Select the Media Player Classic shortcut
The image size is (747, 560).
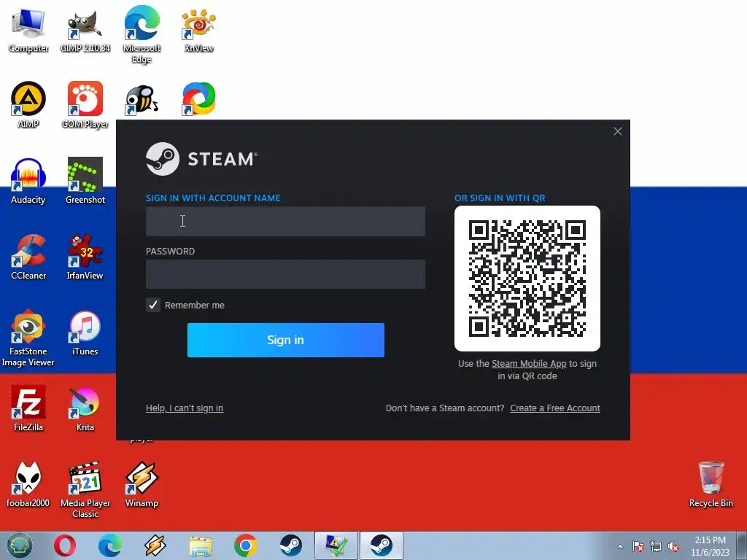coord(85,489)
